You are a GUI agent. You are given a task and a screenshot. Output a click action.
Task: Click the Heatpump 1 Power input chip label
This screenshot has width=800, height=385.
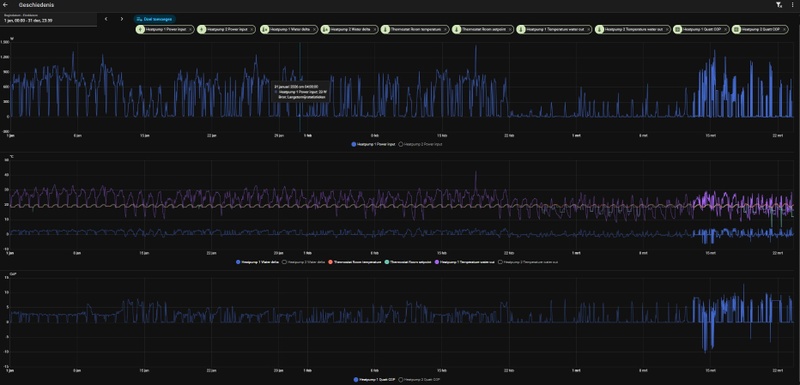166,30
